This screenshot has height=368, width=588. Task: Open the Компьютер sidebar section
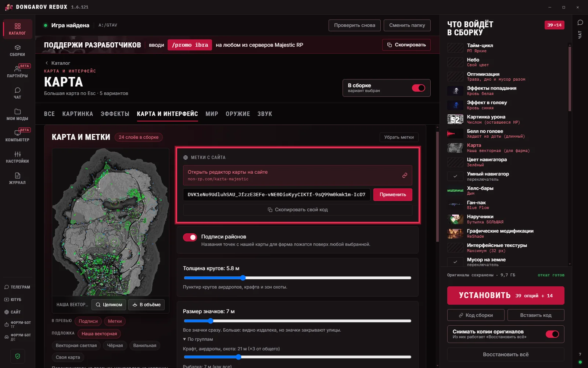17,136
